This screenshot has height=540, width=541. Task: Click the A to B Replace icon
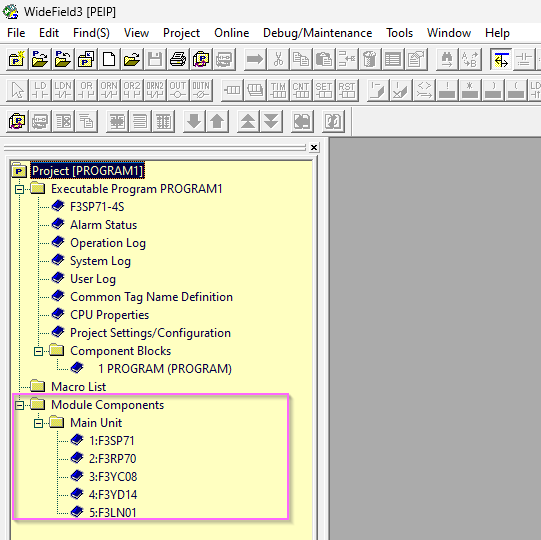point(470,59)
